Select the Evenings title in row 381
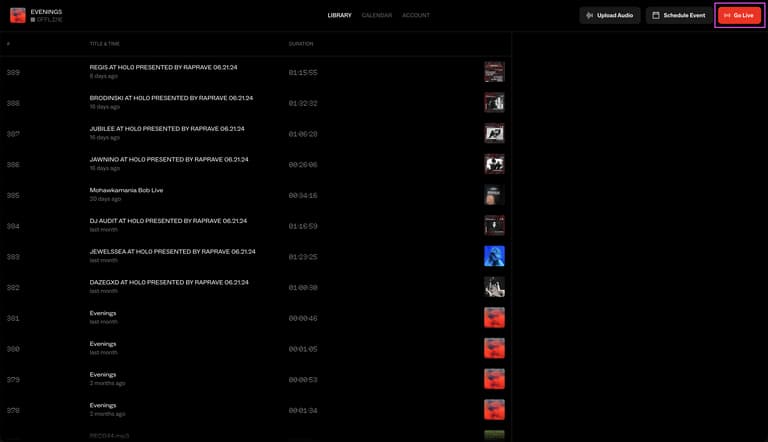The height and width of the screenshot is (442, 768). 103,313
